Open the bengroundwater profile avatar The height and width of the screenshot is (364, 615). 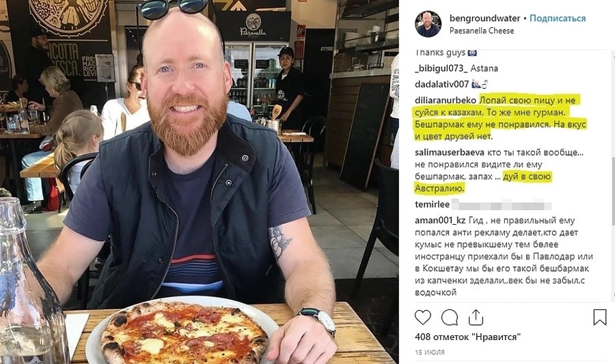(428, 24)
